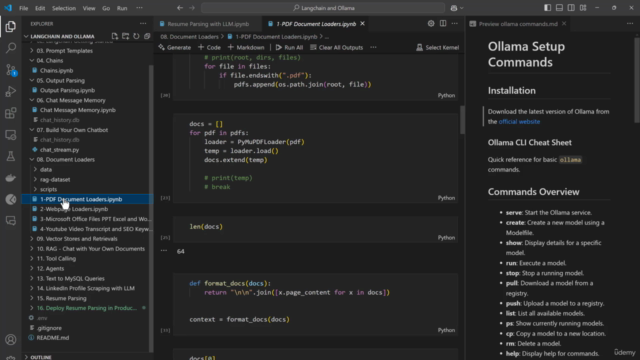Image resolution: width=640 pixels, height=360 pixels.
Task: Open Customize Layout icon
Action: coord(583,8)
